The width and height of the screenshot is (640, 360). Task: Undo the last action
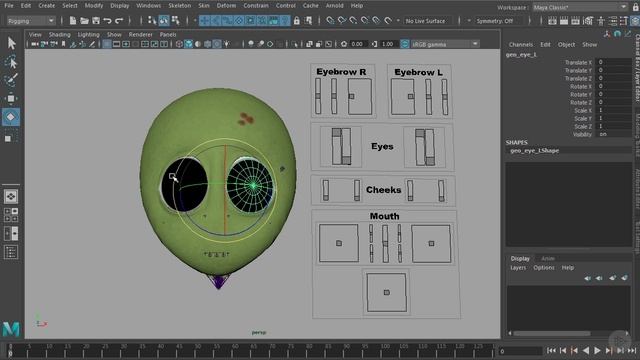point(107,21)
